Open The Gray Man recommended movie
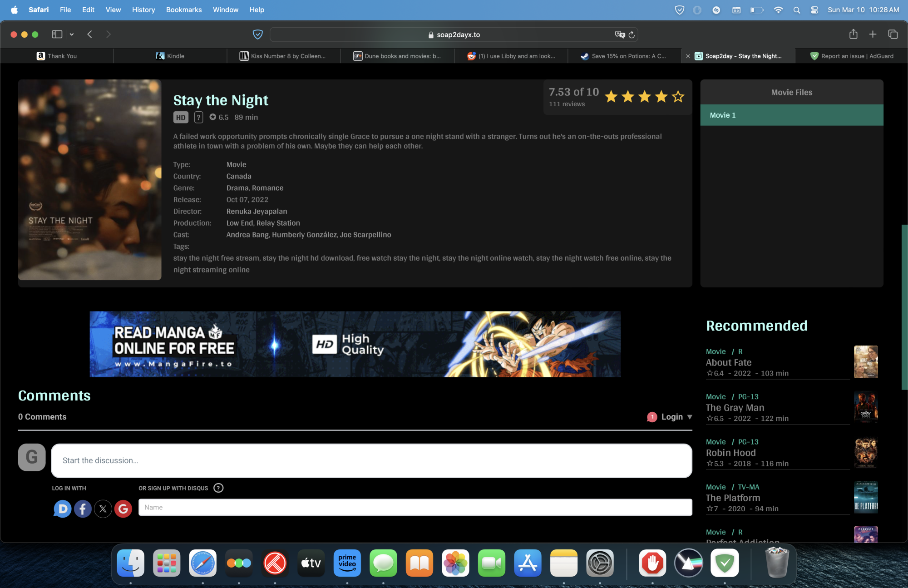908x588 pixels. coord(735,408)
